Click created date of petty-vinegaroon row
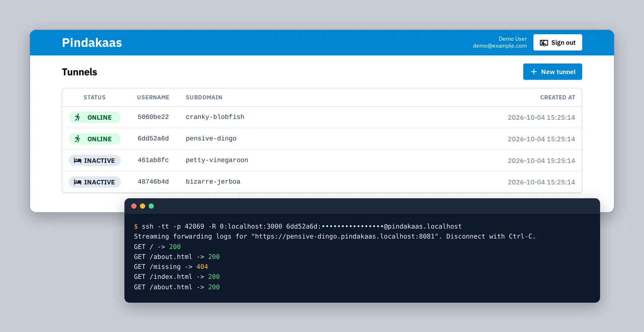 (542, 161)
